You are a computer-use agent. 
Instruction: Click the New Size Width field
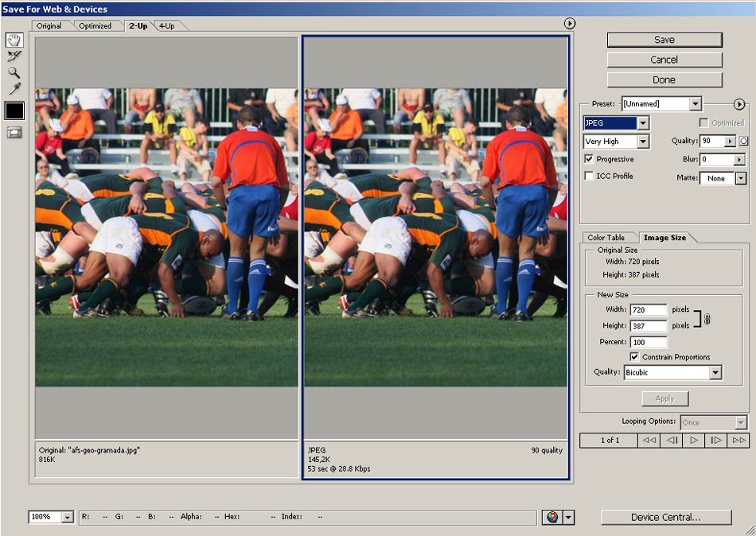tap(649, 309)
